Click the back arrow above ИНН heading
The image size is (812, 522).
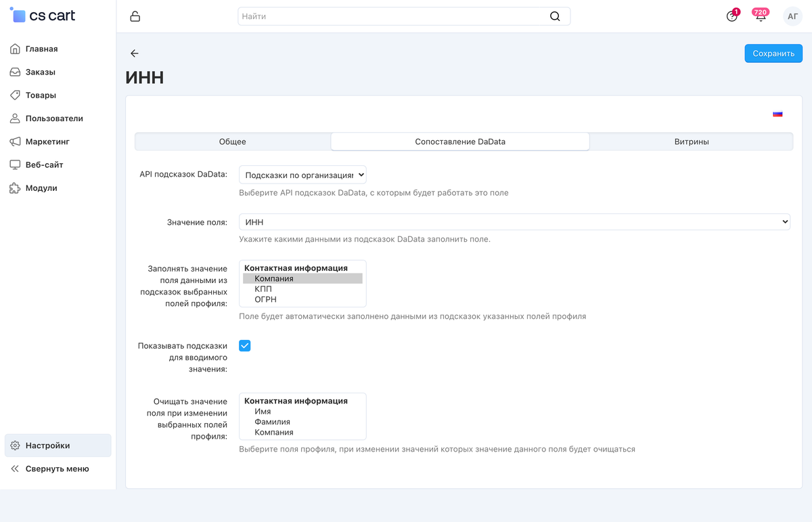pyautogui.click(x=135, y=53)
